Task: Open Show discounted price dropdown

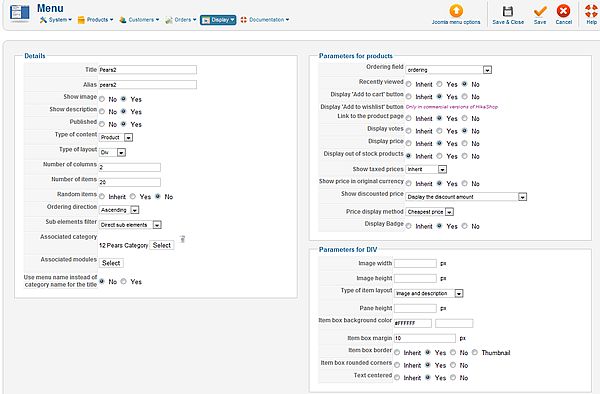Action: pos(466,197)
